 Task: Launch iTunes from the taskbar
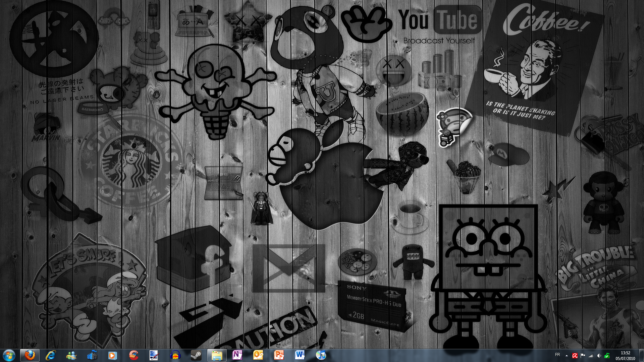[x=321, y=355]
